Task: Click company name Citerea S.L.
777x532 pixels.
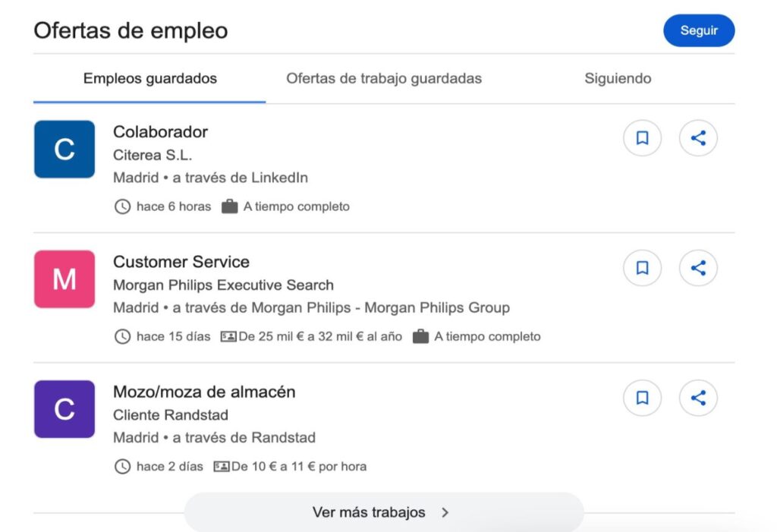Action: tap(152, 155)
